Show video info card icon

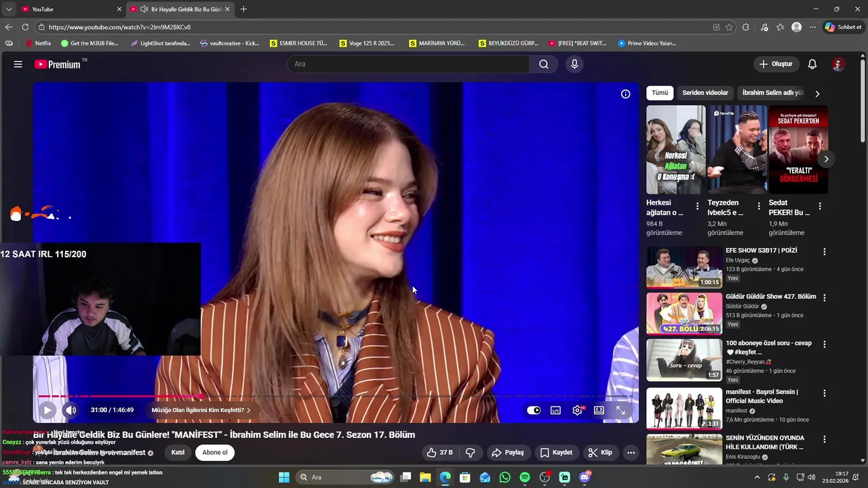coord(625,94)
